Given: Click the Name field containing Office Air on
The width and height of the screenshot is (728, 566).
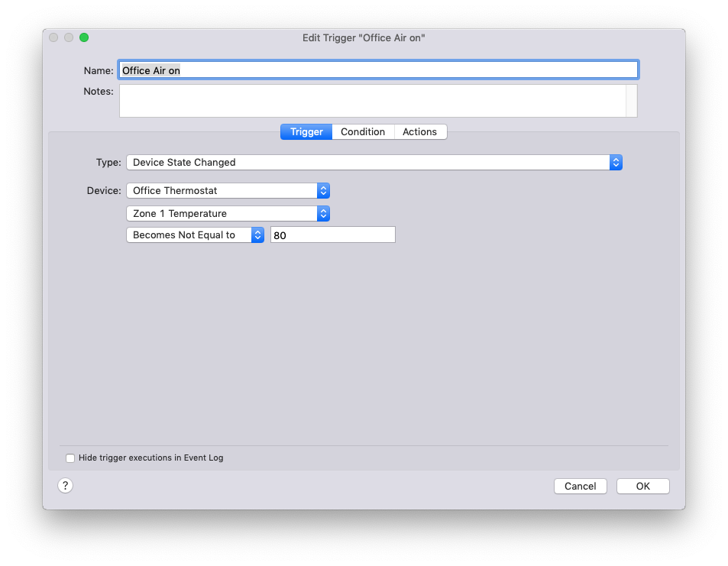Looking at the screenshot, I should [x=378, y=70].
